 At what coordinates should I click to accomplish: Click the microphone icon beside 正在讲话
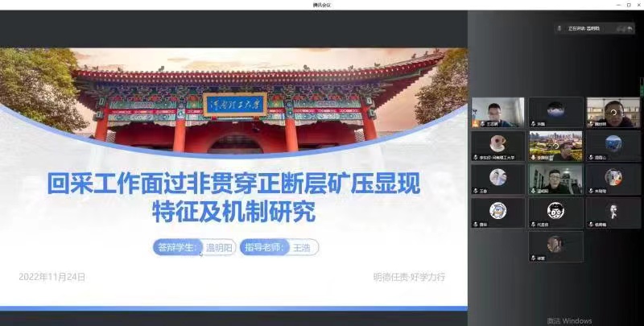[x=559, y=28]
